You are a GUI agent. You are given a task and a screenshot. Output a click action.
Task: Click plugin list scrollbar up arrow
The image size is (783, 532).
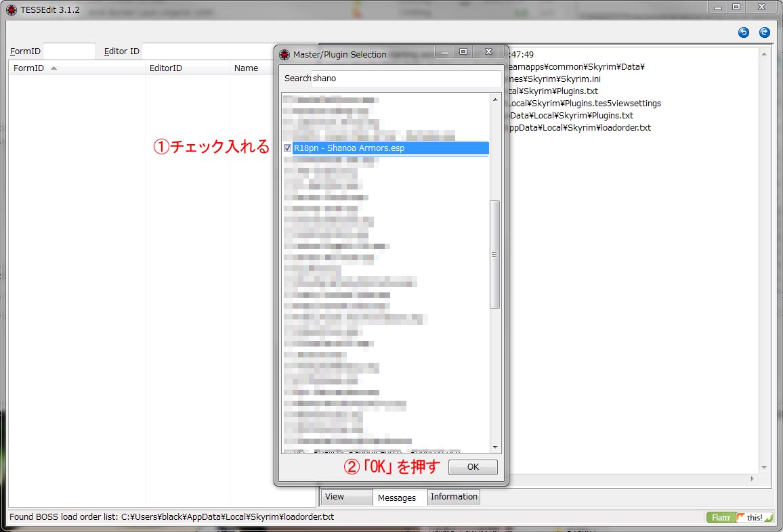coord(495,99)
